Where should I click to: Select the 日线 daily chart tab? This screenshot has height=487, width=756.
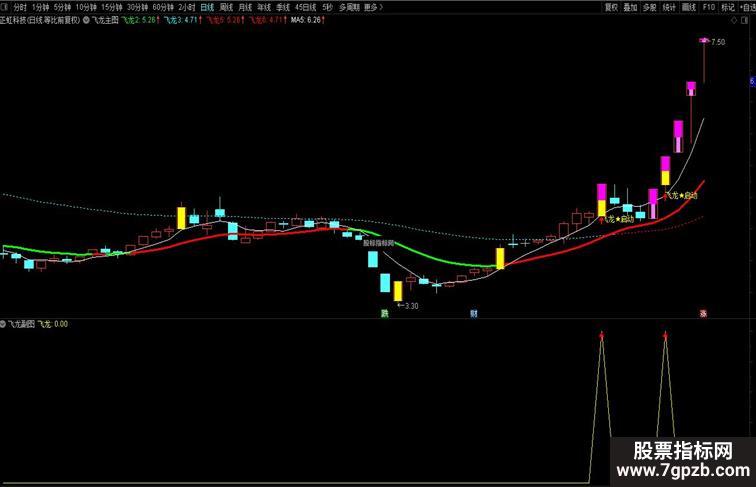click(207, 7)
